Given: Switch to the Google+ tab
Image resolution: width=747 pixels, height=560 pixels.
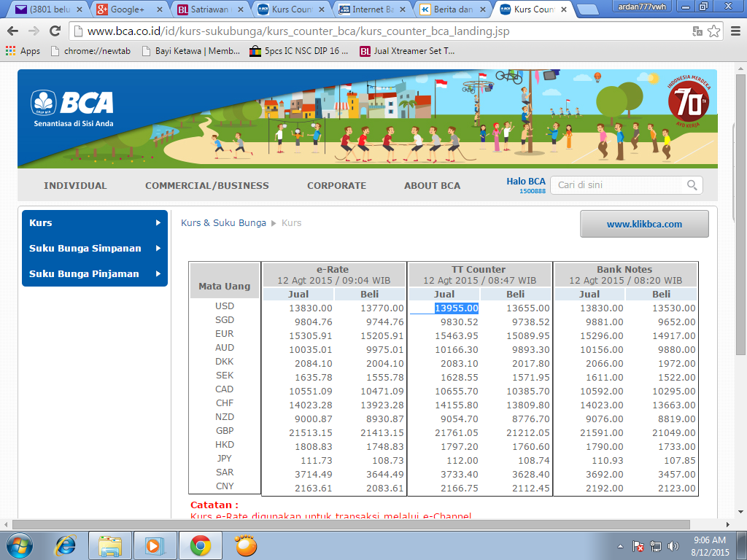Looking at the screenshot, I should coord(128,9).
